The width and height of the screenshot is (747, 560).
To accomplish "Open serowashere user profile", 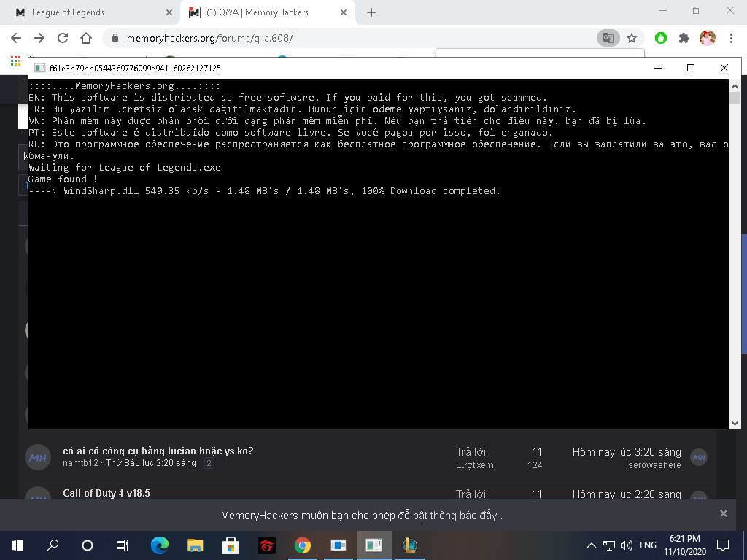I will pos(654,464).
